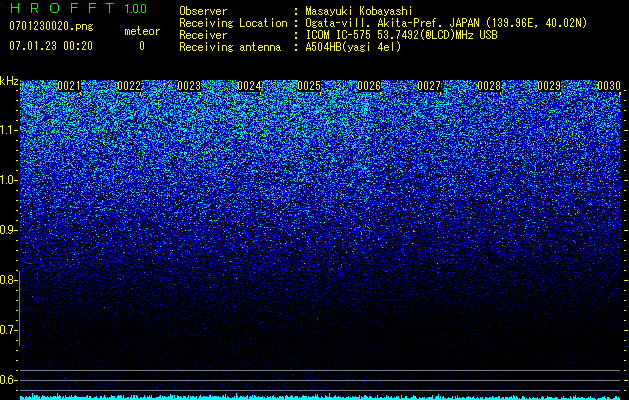Click the 0.6 kHz axis label
Image resolution: width=629 pixels, height=400 pixels.
(8, 380)
